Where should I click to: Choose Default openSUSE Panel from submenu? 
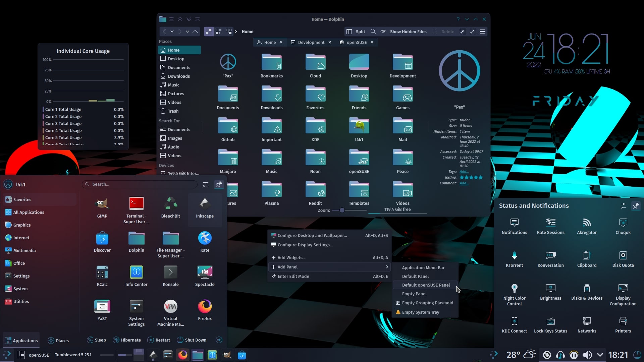(x=425, y=285)
